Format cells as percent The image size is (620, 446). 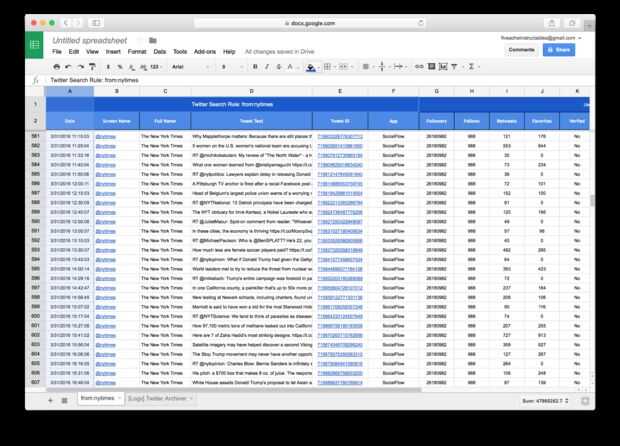(x=119, y=67)
